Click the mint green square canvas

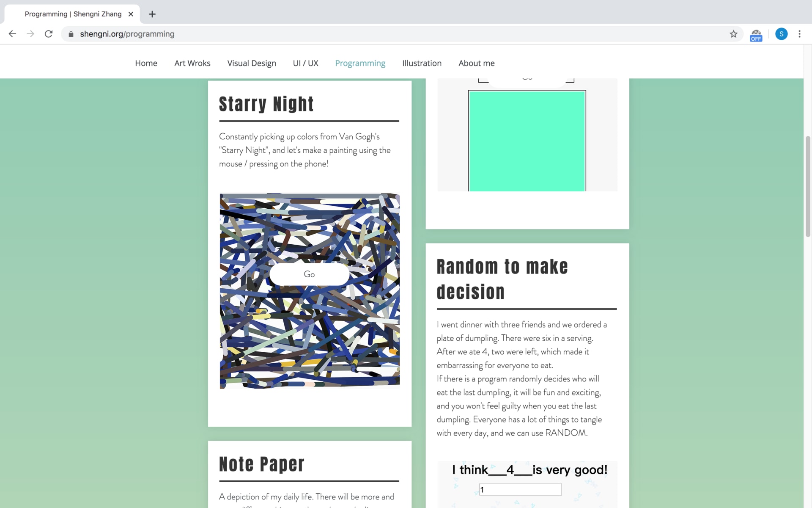[527, 141]
